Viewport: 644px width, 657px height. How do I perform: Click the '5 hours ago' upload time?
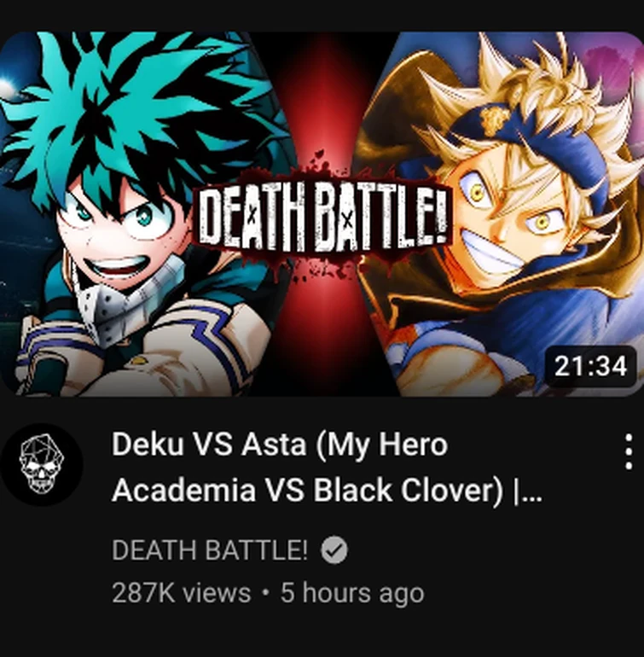352,593
